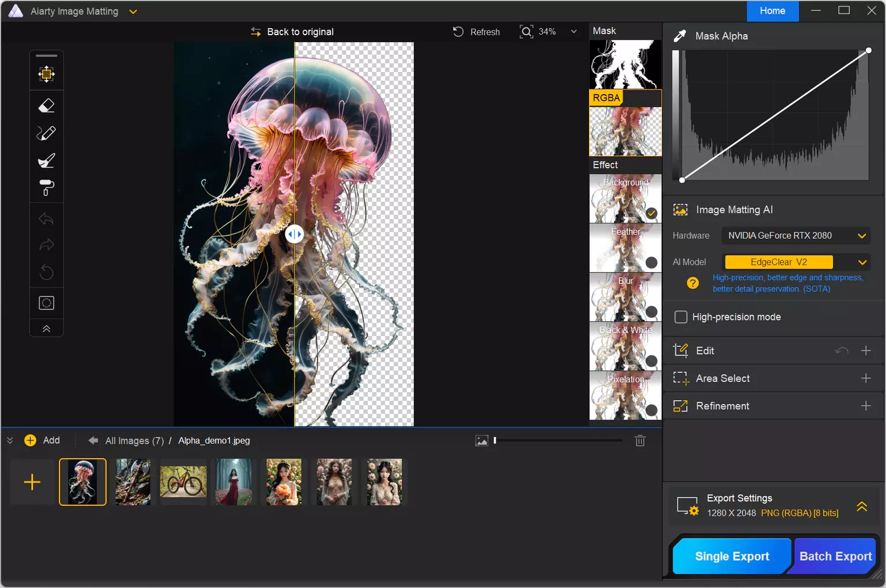The width and height of the screenshot is (886, 588).
Task: Select the Eraser tool in left toolbar
Action: (46, 106)
